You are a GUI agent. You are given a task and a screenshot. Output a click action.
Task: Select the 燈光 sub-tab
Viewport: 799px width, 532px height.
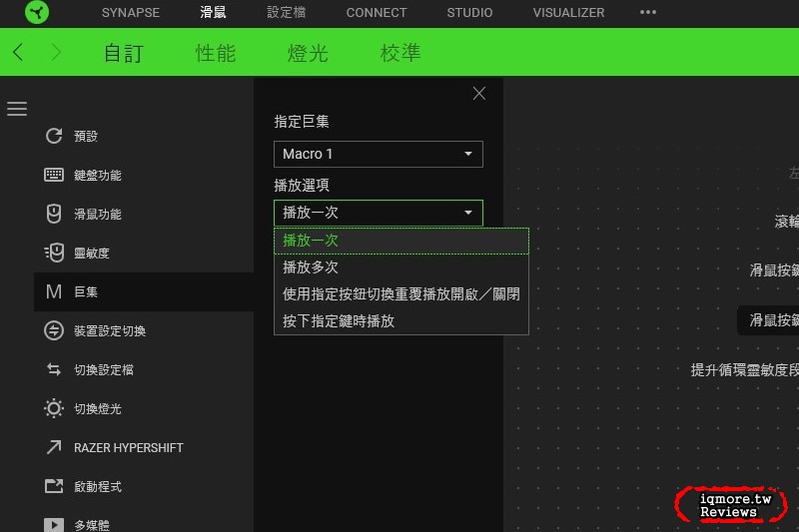308,53
